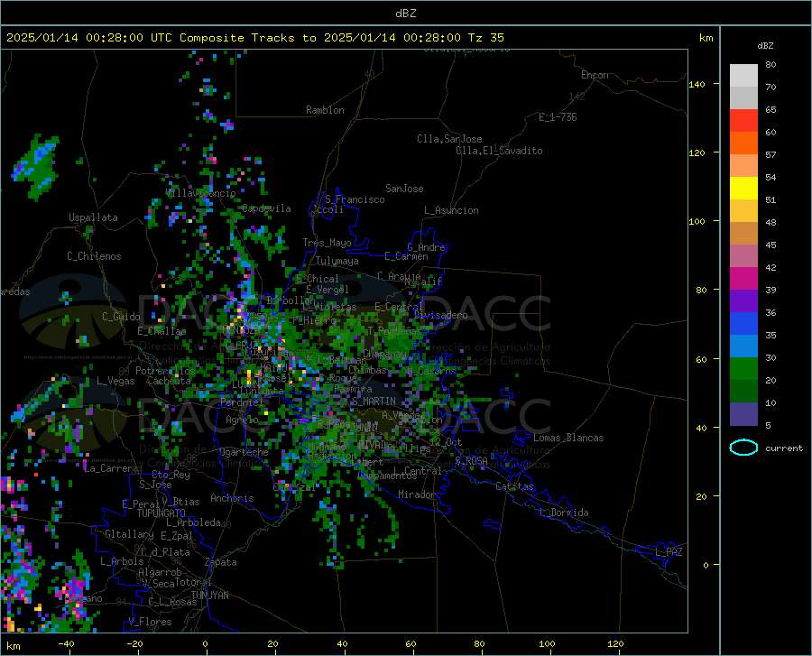This screenshot has height=656, width=812.
Task: Click the '140' tick on right km axis
Action: [x=697, y=85]
